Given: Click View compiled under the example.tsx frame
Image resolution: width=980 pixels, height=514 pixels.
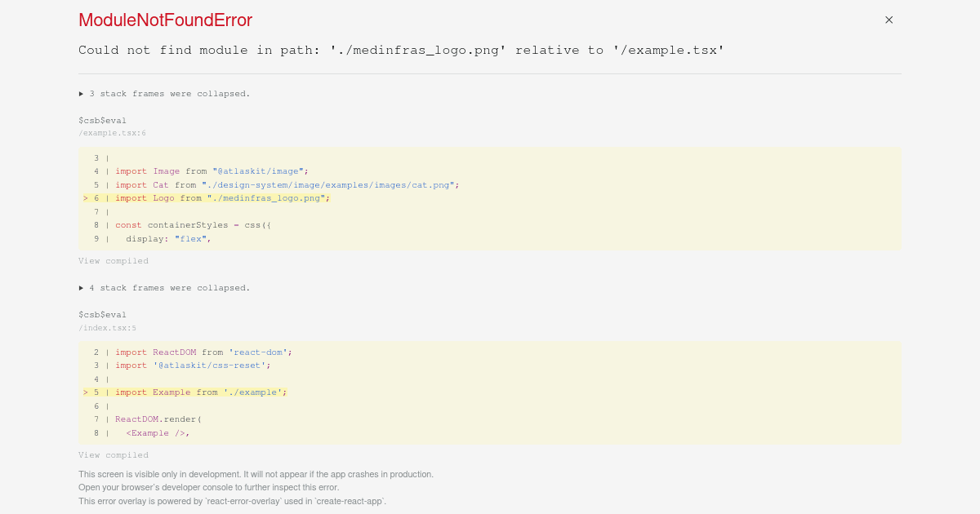Looking at the screenshot, I should click(x=113, y=260).
